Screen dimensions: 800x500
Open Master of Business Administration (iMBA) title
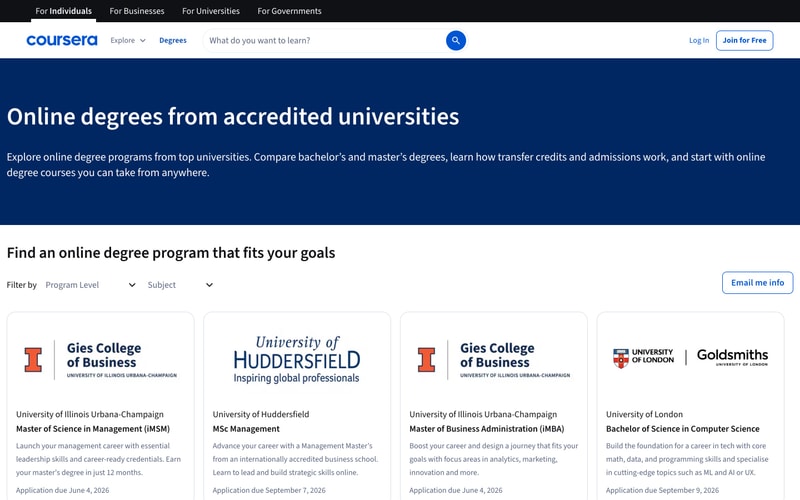click(487, 429)
